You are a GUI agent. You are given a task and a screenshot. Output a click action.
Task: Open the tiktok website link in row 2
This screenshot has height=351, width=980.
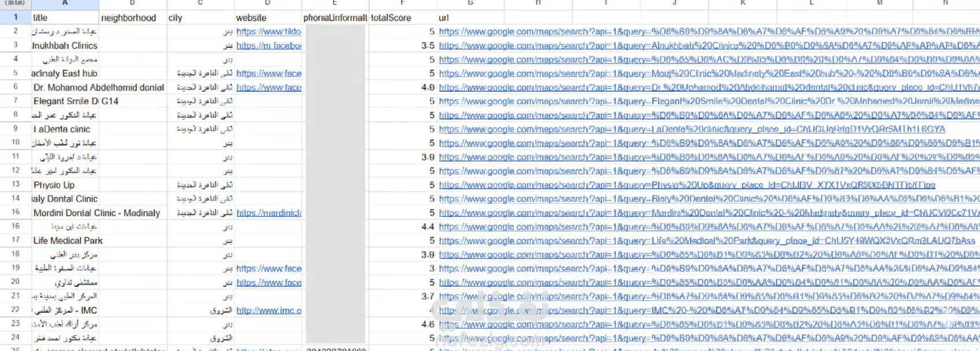tap(269, 31)
